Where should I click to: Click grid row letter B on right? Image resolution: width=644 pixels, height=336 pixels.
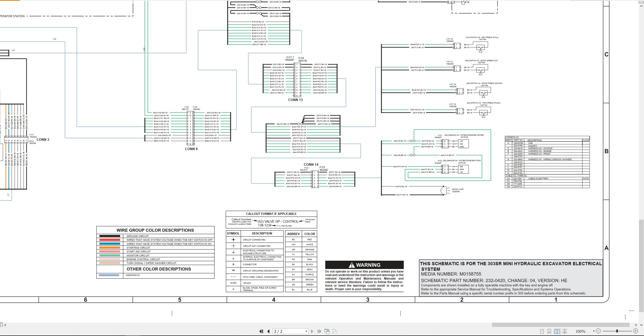tap(607, 151)
